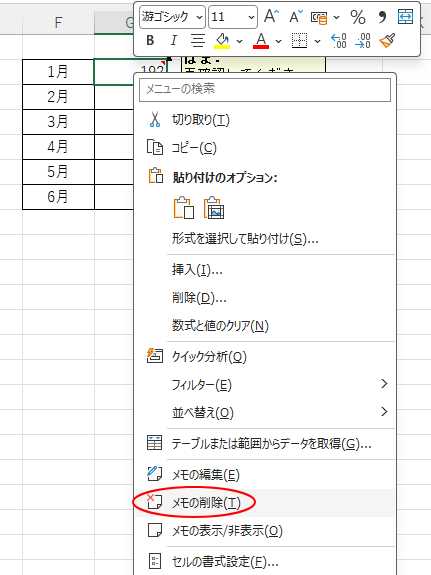This screenshot has height=575, width=431.
Task: Click the merge and center icon
Action: pos(405,17)
